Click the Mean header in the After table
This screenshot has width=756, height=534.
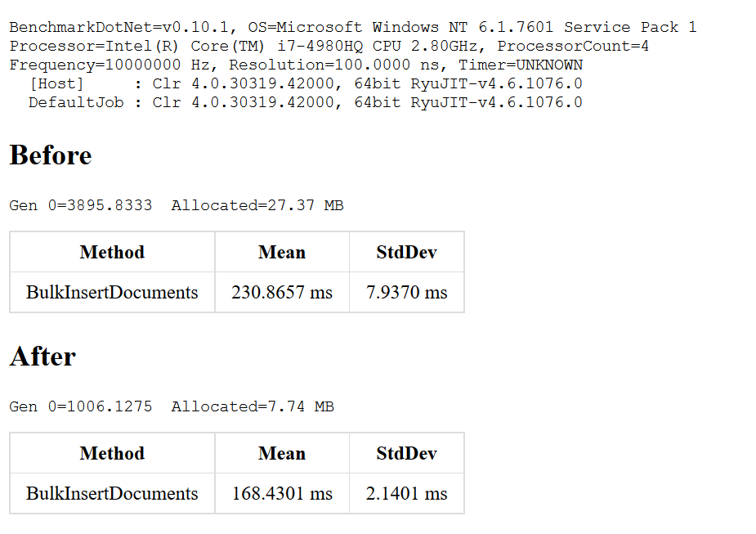tap(282, 453)
